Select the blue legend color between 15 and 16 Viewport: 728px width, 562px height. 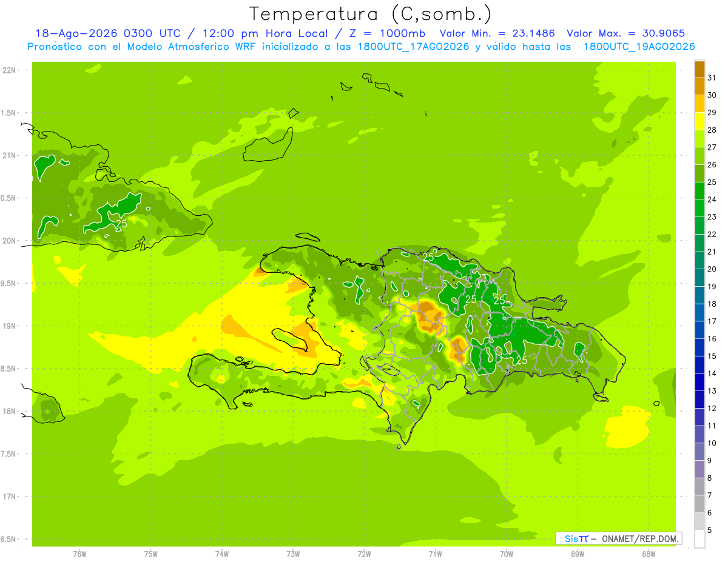pyautogui.click(x=699, y=347)
